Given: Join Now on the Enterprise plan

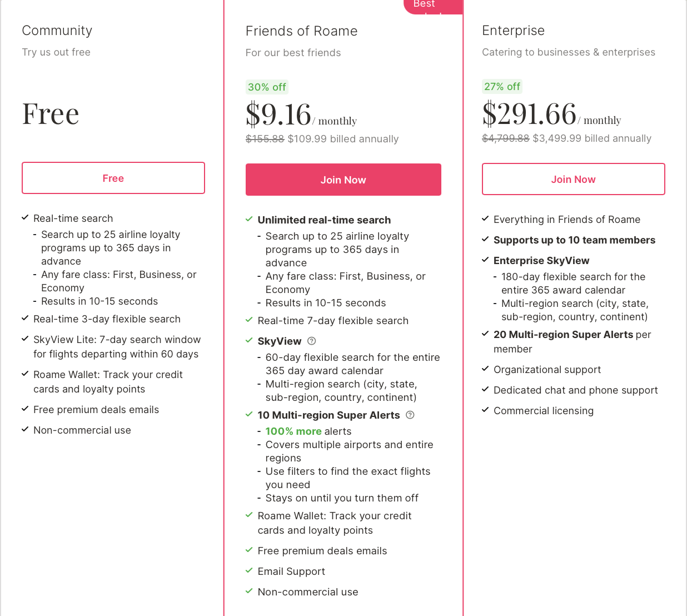Looking at the screenshot, I should click(573, 179).
